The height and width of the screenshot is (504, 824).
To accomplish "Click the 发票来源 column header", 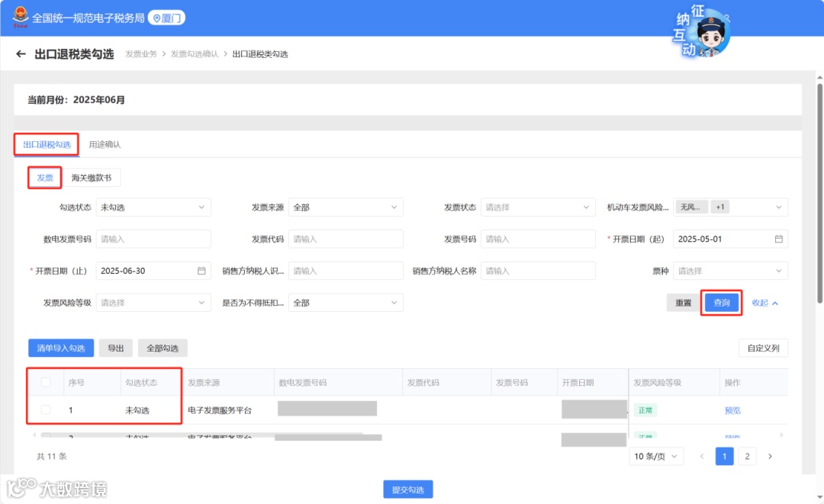I will 204,383.
